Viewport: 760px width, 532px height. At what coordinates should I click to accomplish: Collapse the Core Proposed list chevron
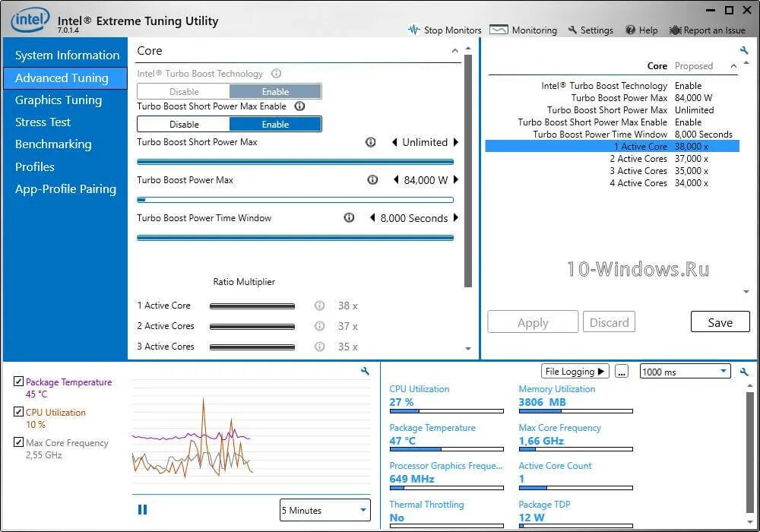[734, 66]
